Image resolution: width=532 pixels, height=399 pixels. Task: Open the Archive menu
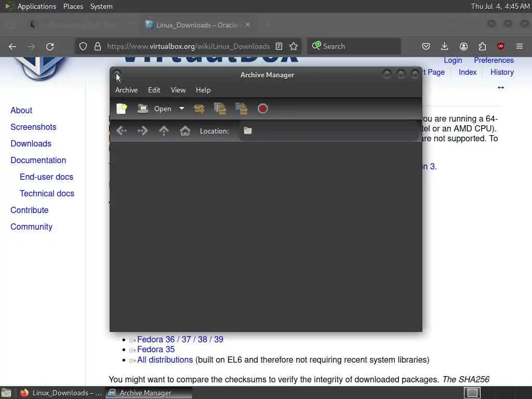(126, 90)
